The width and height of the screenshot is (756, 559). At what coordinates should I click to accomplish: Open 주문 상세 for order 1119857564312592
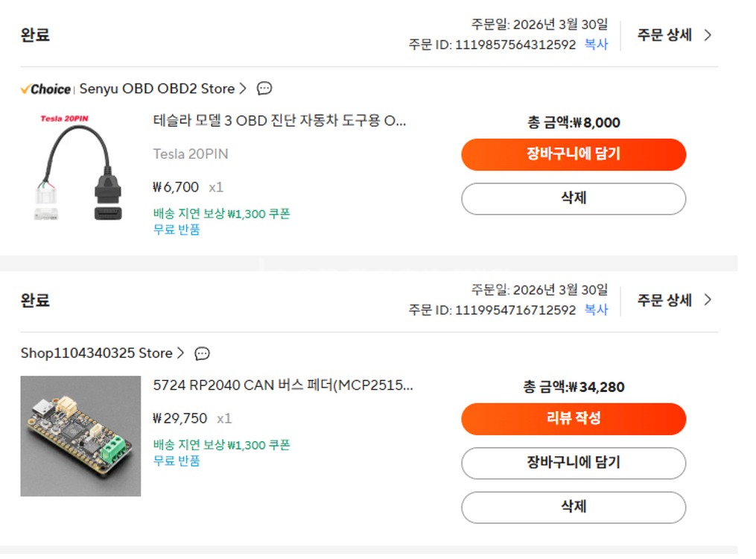(674, 35)
